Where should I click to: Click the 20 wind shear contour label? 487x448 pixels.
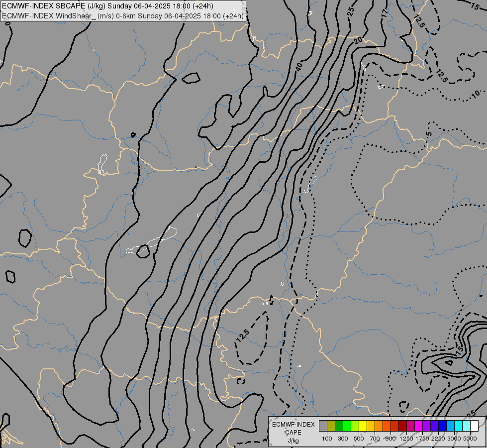(x=358, y=40)
